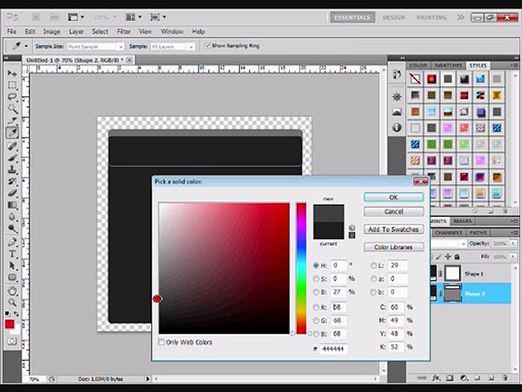
Task: Toggle Show Sampling Ring checkbox
Action: tap(208, 46)
